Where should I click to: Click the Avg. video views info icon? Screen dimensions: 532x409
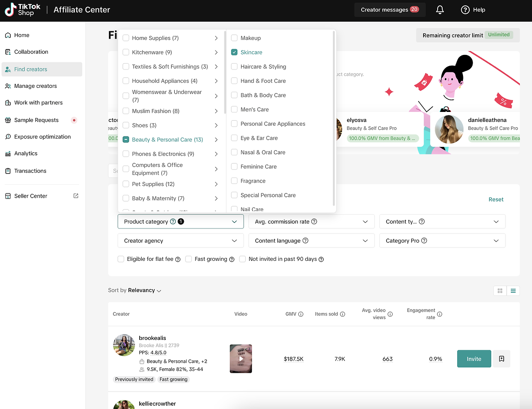click(390, 314)
